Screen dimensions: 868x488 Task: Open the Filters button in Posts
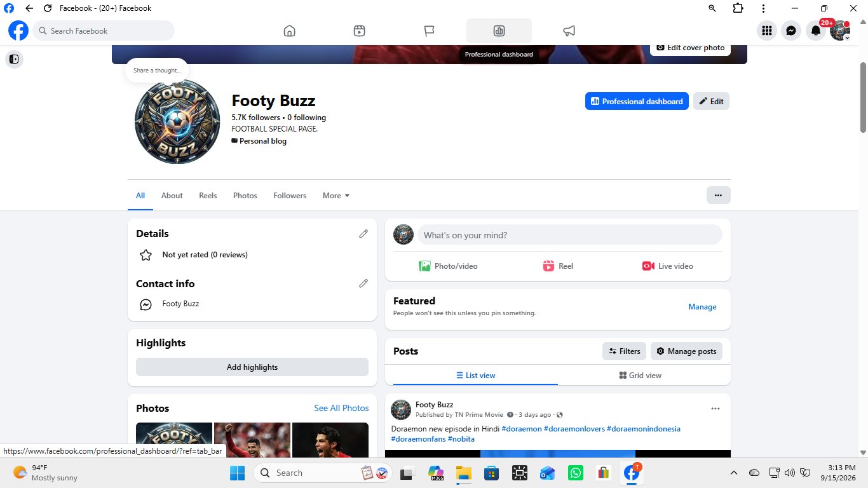coord(624,351)
